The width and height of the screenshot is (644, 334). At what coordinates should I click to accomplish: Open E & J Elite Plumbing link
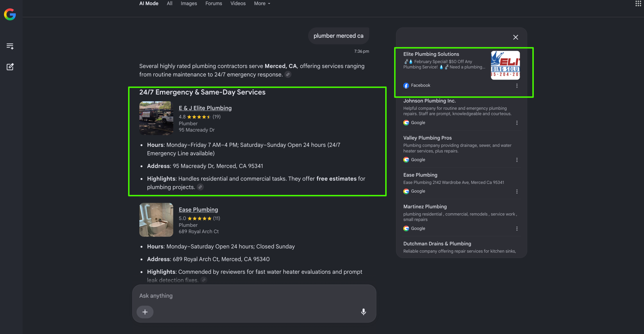tap(205, 108)
